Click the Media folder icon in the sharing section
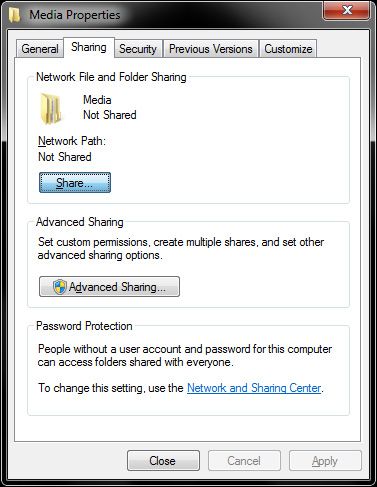This screenshot has width=377, height=487. pos(51,109)
